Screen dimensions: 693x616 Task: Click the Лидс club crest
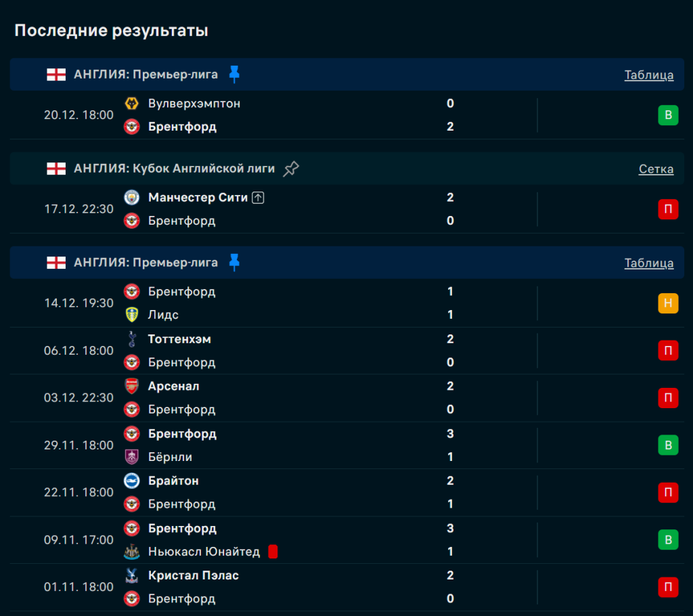tap(132, 315)
